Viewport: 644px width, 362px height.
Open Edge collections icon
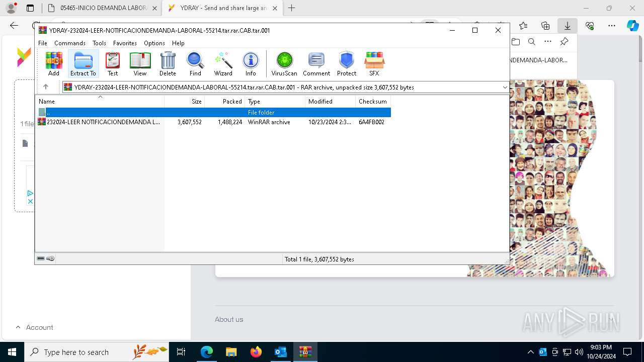(x=545, y=26)
